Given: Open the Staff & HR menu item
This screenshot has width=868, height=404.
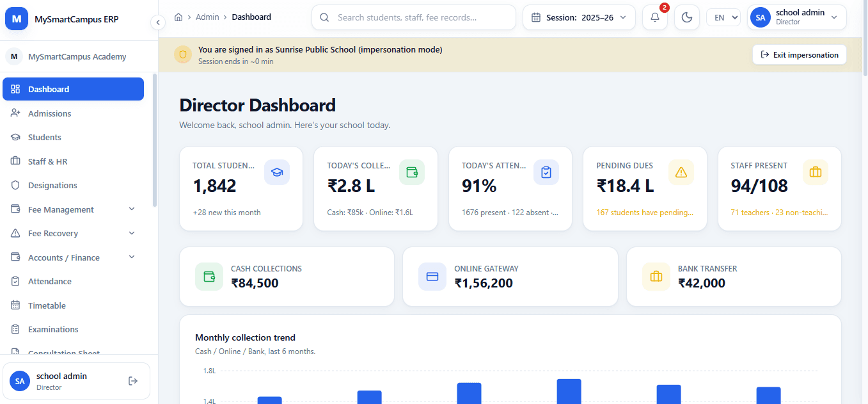Looking at the screenshot, I should pyautogui.click(x=73, y=161).
